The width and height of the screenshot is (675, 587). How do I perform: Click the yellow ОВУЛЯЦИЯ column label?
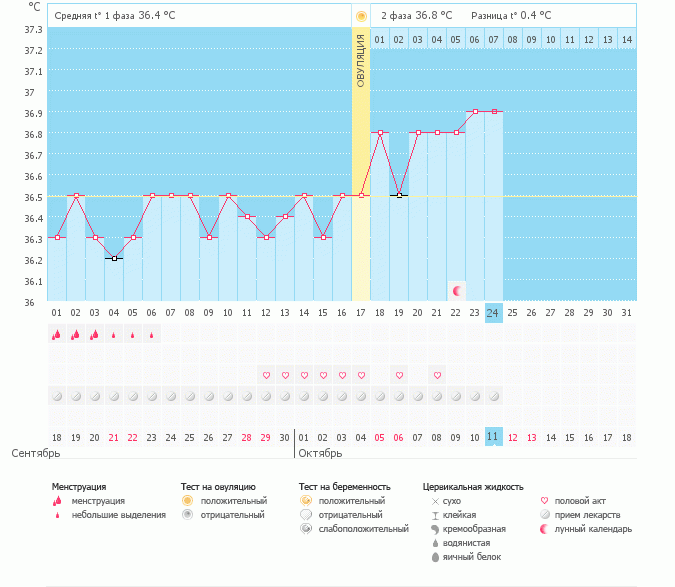point(361,60)
